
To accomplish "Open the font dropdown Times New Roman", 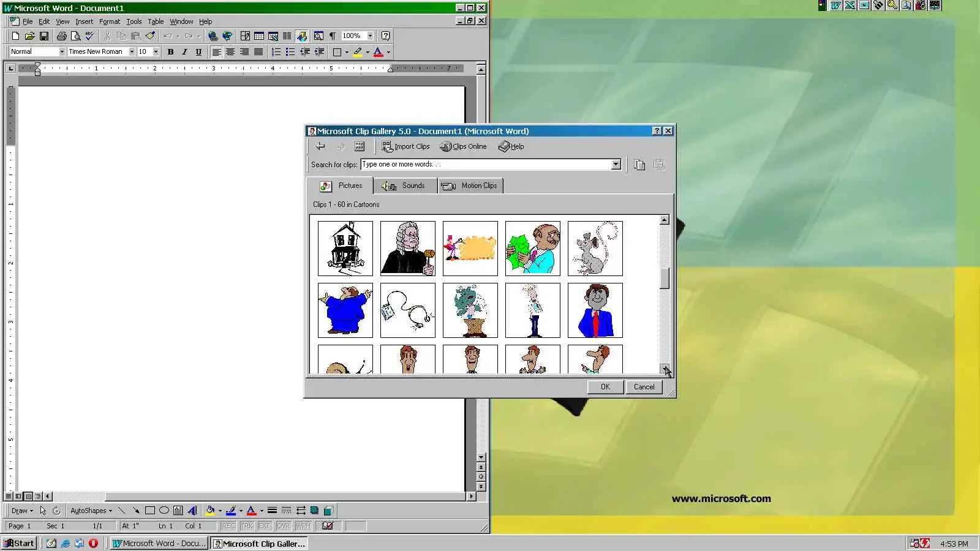I will tap(132, 52).
